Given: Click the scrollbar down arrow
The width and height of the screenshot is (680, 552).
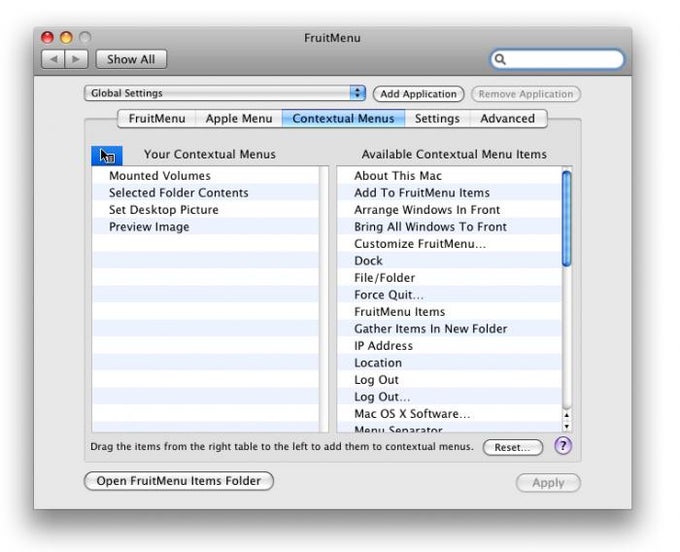Looking at the screenshot, I should click(x=566, y=426).
